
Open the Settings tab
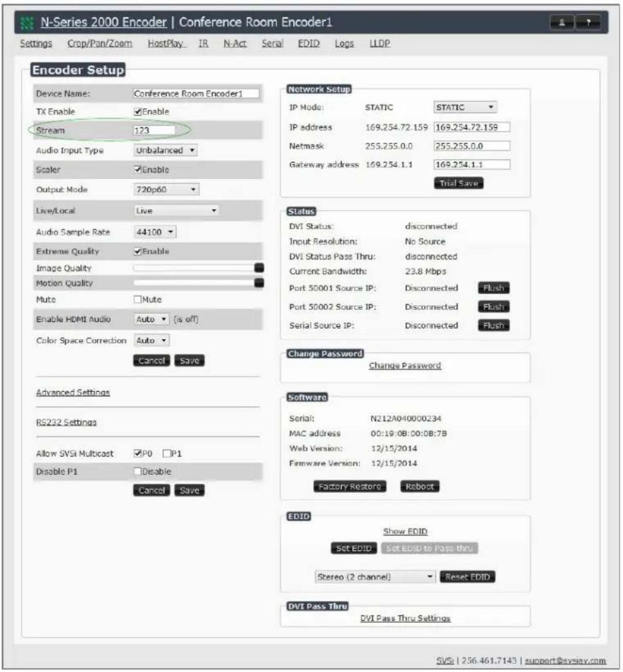[36, 44]
